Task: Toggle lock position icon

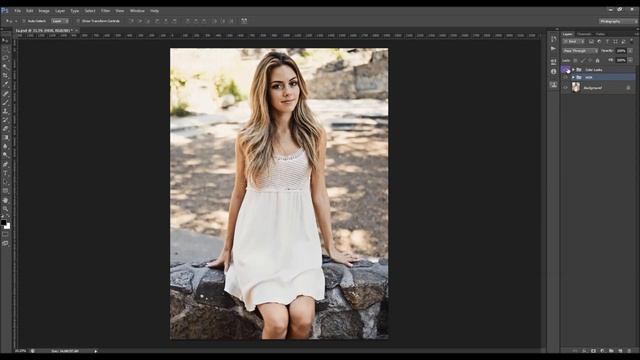Action: (x=590, y=60)
